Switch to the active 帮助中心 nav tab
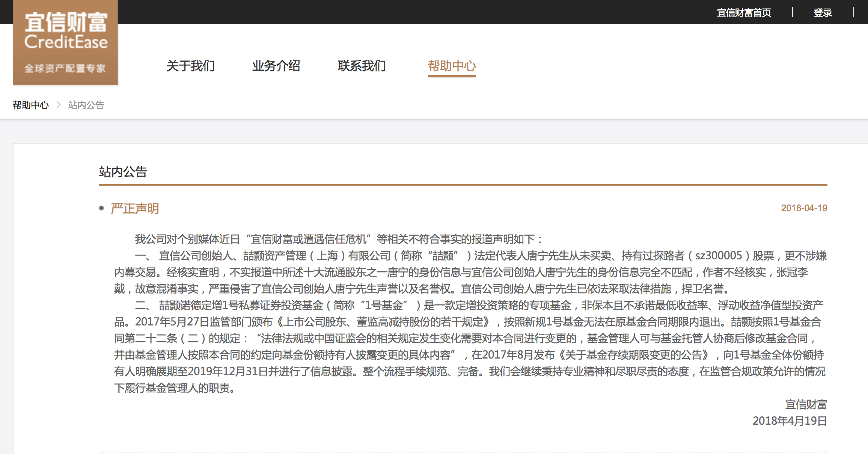Image resolution: width=868 pixels, height=454 pixels. pos(452,66)
